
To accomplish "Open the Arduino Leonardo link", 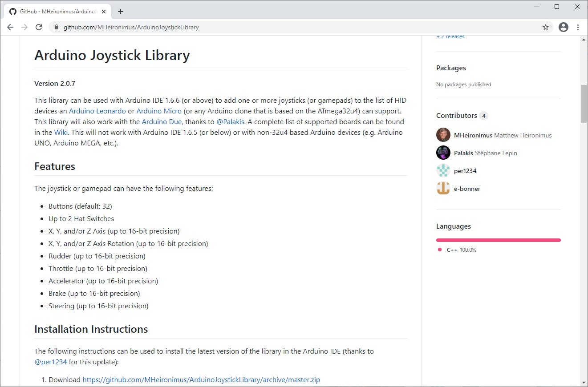I will click(x=97, y=111).
